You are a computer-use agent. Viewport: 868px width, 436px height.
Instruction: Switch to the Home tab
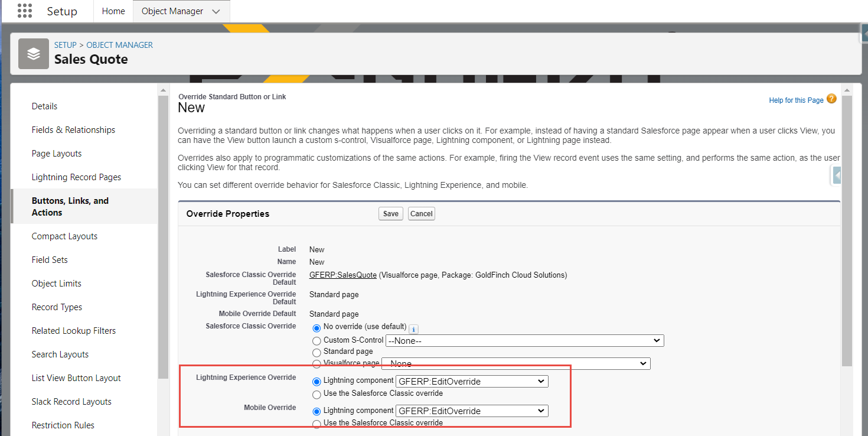(113, 11)
